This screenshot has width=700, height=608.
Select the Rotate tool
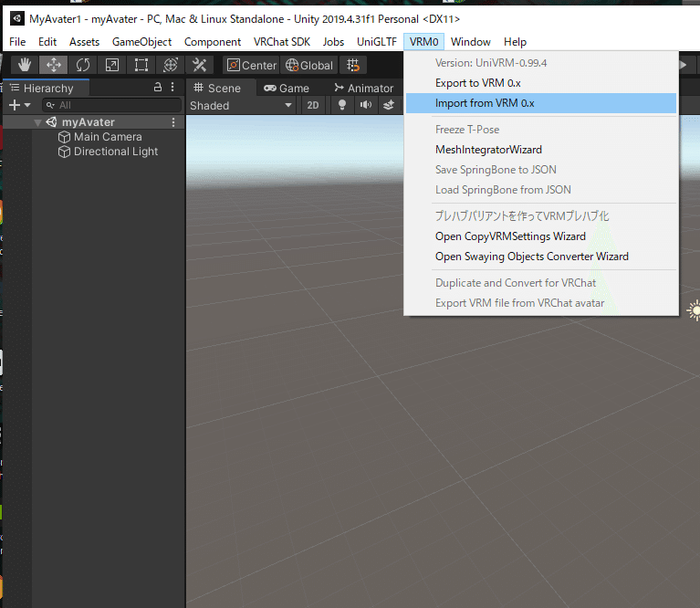[82, 65]
